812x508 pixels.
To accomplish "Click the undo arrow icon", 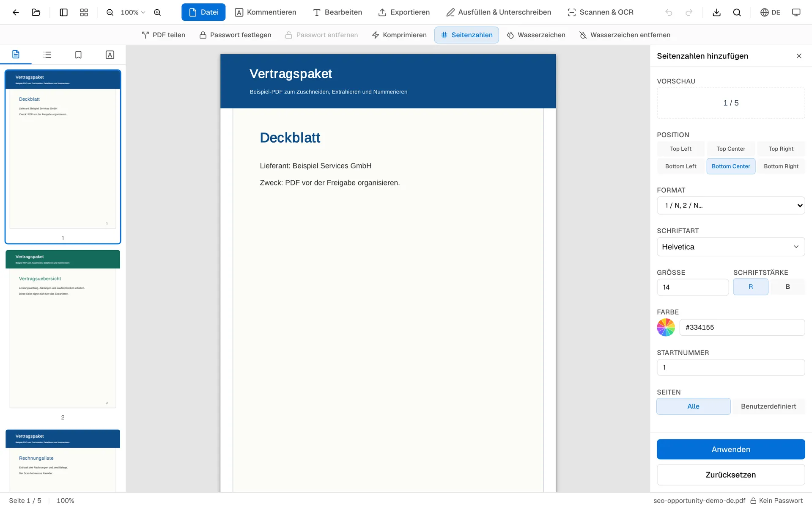I will (669, 12).
